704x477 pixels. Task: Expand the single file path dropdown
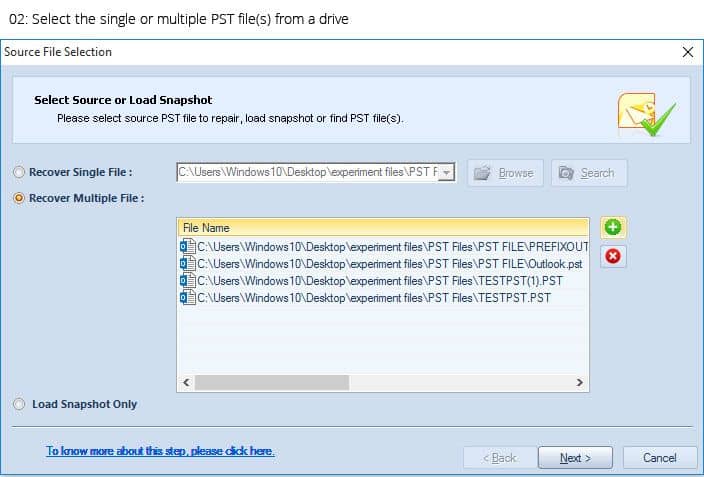(x=447, y=173)
